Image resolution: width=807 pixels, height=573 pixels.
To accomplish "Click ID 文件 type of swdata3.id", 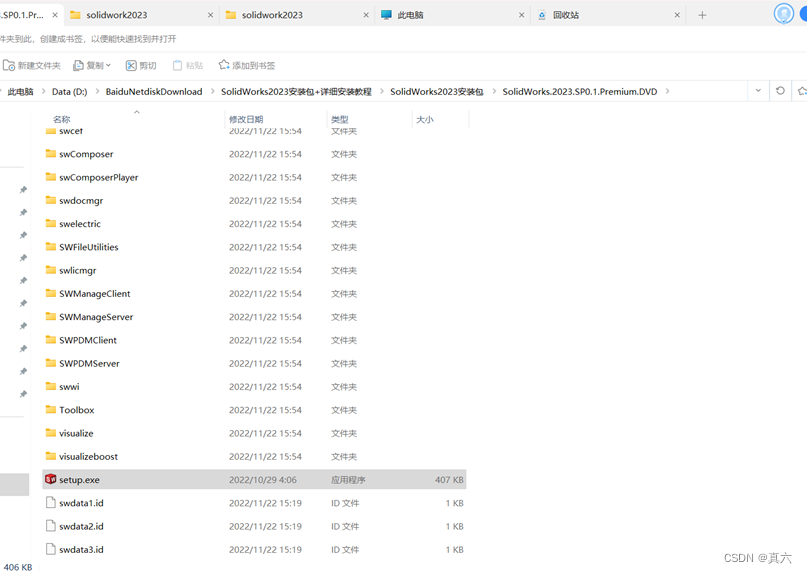I will (x=345, y=550).
